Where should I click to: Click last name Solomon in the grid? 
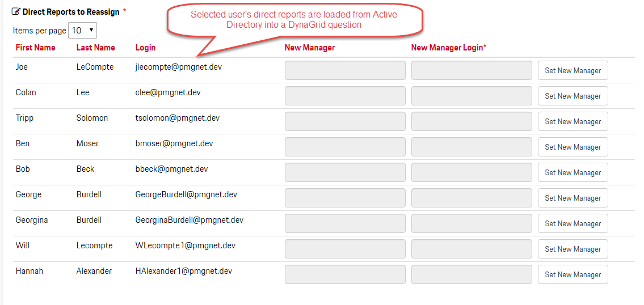(x=92, y=118)
